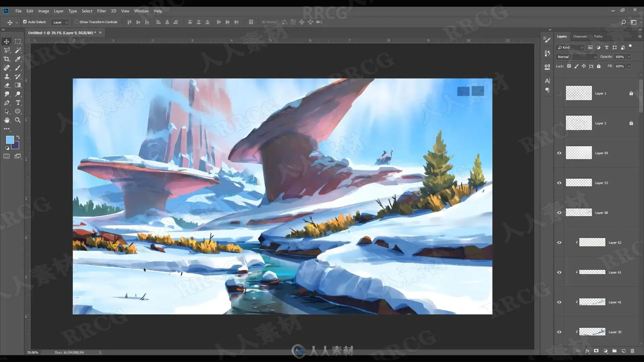Viewport: 644px width, 362px height.
Task: Select the Eyedropper tool
Action: (18, 59)
